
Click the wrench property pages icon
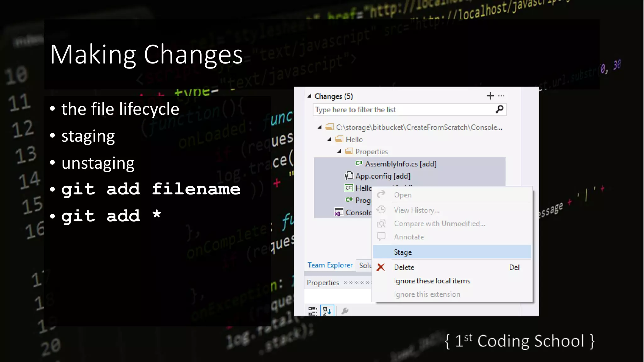[345, 311]
